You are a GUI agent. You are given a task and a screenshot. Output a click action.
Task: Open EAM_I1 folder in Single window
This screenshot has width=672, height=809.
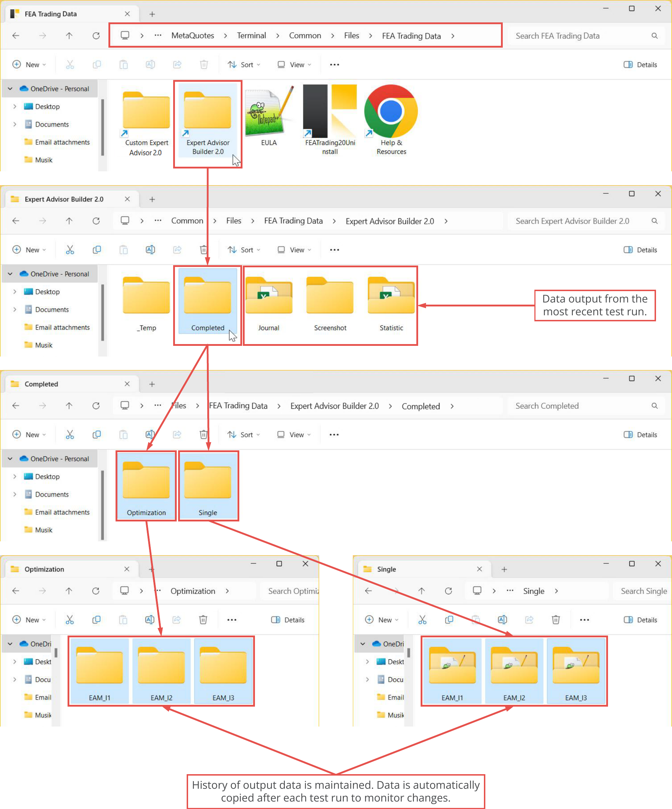tap(452, 671)
